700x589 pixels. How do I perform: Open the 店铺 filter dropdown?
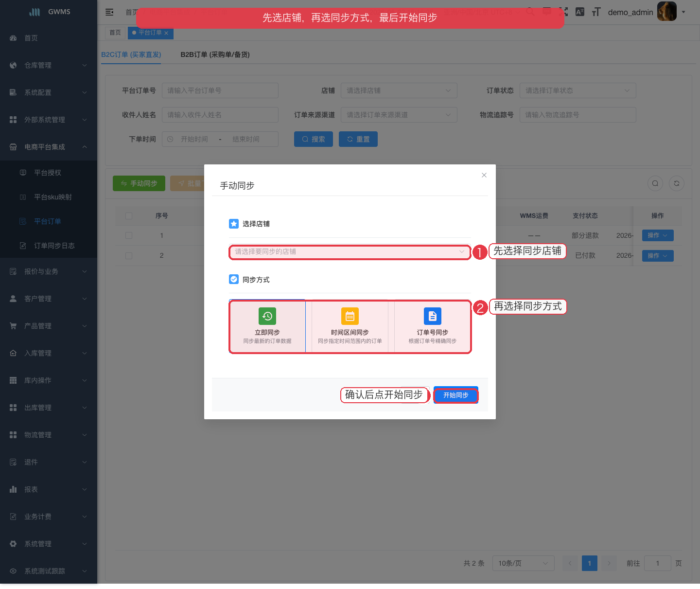click(x=399, y=90)
